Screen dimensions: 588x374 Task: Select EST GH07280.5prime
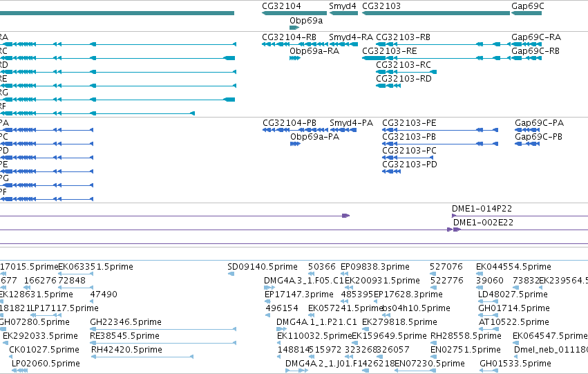point(34,322)
